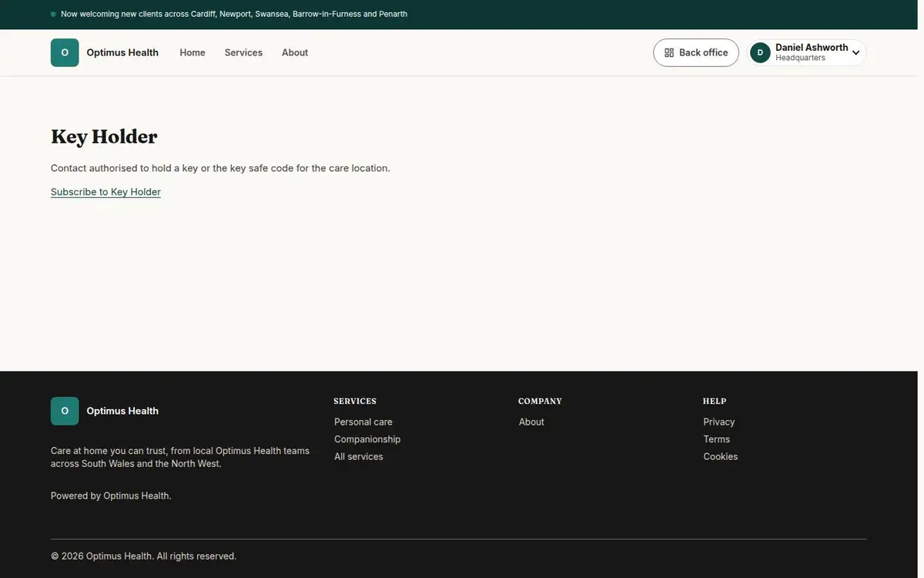Open Personal care in footer
The width and height of the screenshot is (924, 578).
tap(363, 422)
